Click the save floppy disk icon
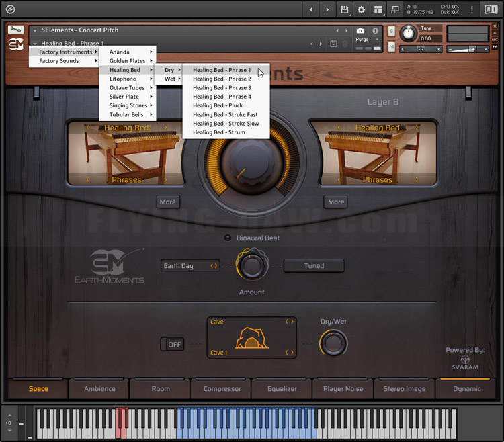The image size is (504, 442). tap(344, 10)
